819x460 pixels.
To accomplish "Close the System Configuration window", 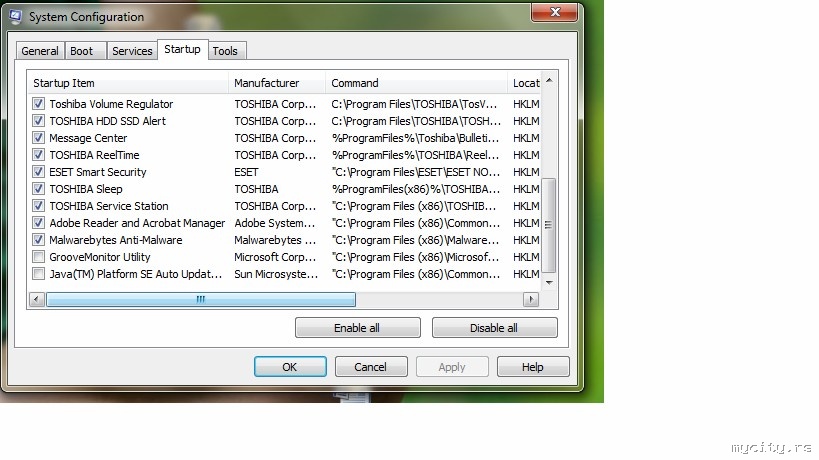I will point(555,12).
